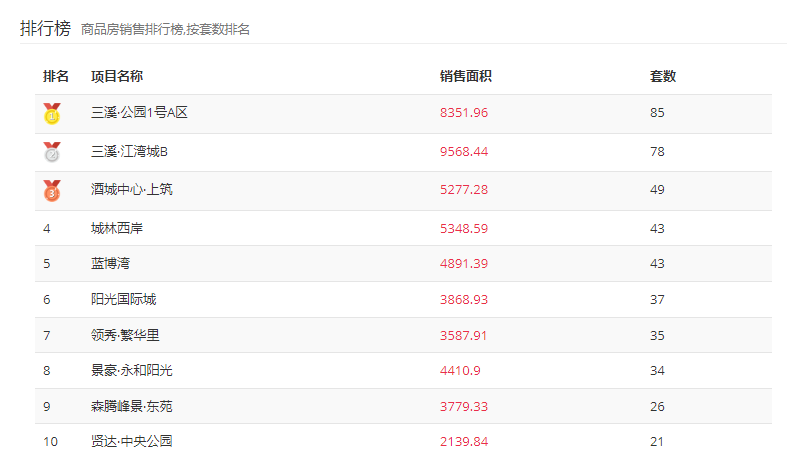790x476 pixels.
Task: Click unit count 26
Action: tap(657, 406)
